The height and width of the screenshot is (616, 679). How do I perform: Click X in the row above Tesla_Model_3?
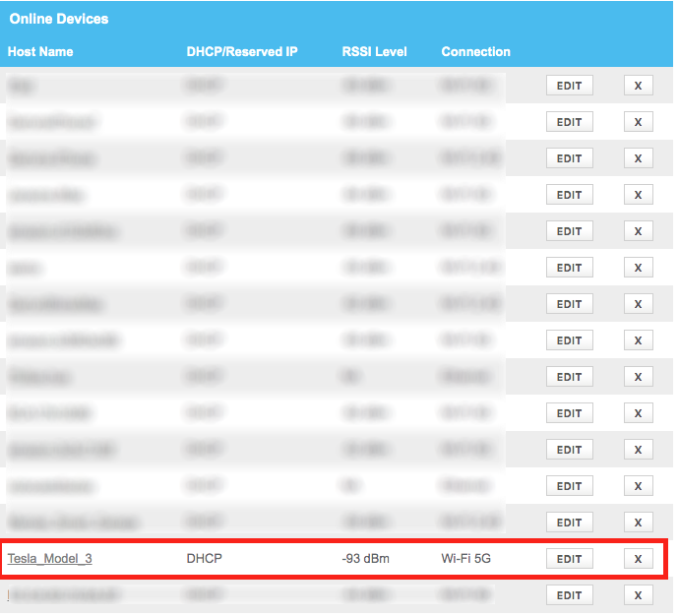[x=638, y=523]
